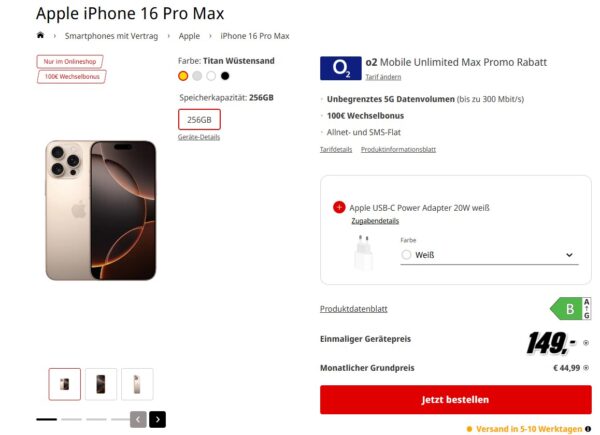Click Jetzt bestellen button
600x435 pixels.
(x=455, y=399)
